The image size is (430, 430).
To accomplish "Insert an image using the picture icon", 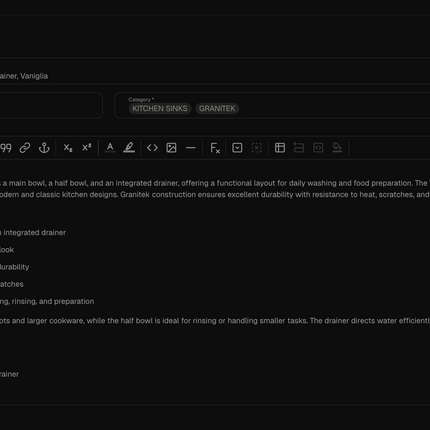I will (x=171, y=148).
